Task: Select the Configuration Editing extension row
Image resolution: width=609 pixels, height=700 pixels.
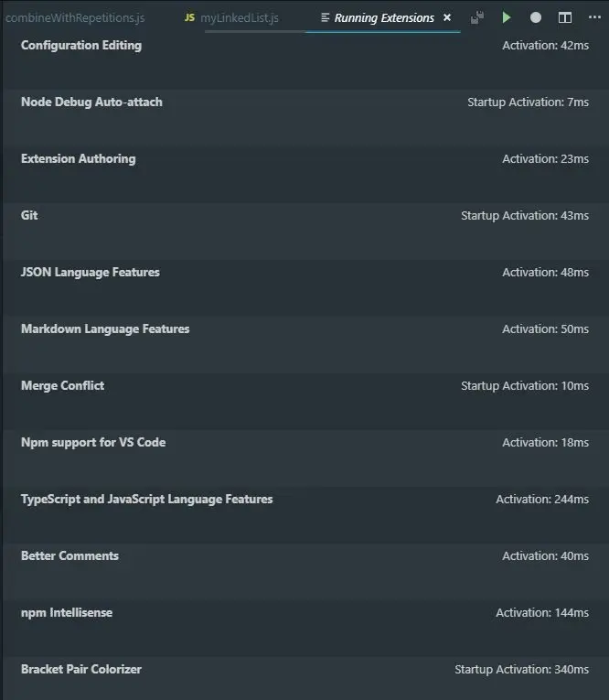Action: coord(305,61)
